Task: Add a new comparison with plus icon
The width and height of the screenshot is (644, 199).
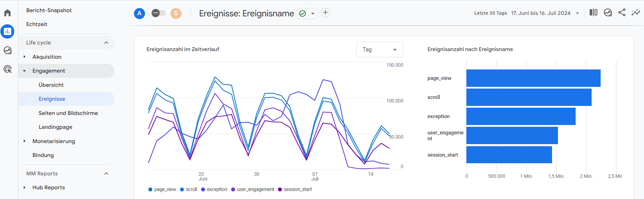Action: (325, 13)
